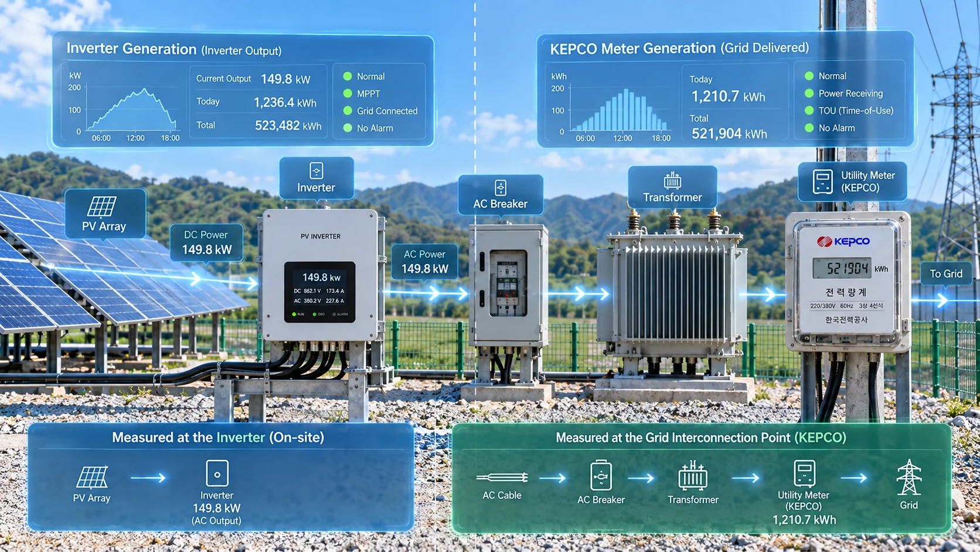Click the Transformer icon in the bottom panel
This screenshot has width=980, height=552.
693,475
